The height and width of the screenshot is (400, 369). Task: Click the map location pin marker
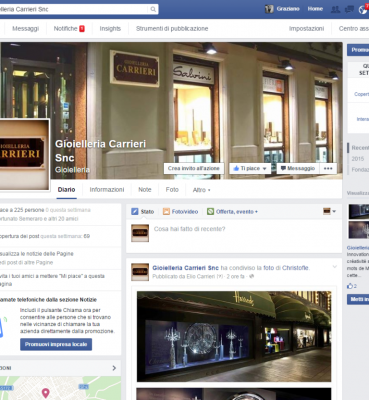click(46, 393)
